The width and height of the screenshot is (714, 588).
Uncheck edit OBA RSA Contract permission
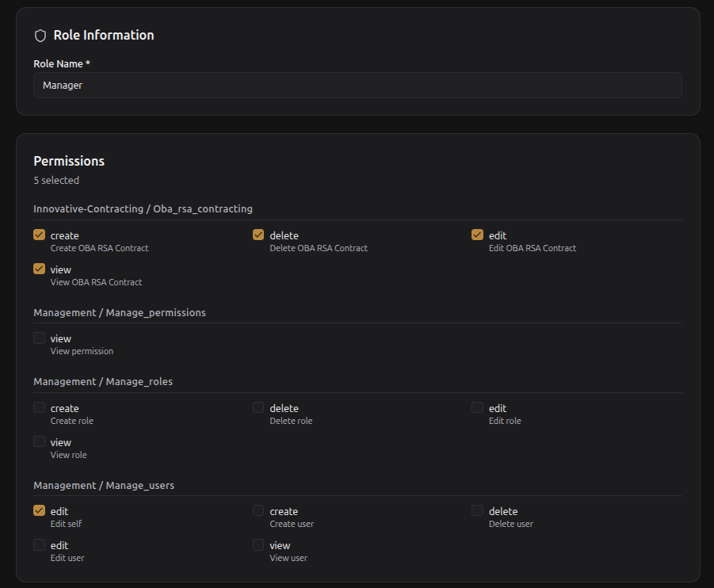[477, 235]
